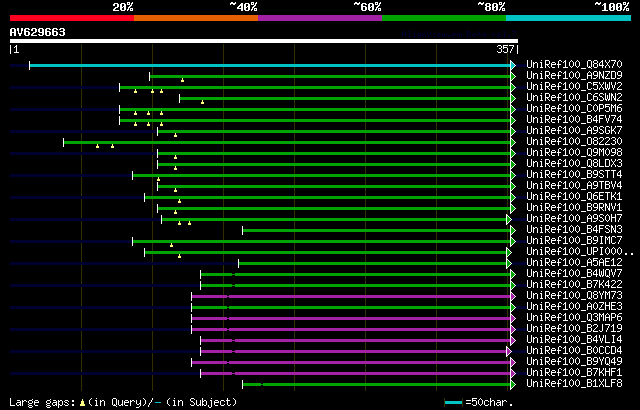Select the UniRef100_O82230 label
This screenshot has width=640, height=410.
pyautogui.click(x=574, y=142)
